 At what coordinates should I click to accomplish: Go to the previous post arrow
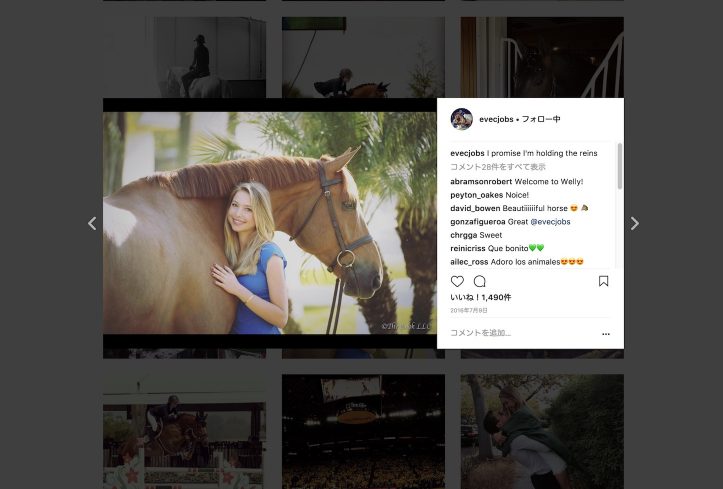[92, 224]
